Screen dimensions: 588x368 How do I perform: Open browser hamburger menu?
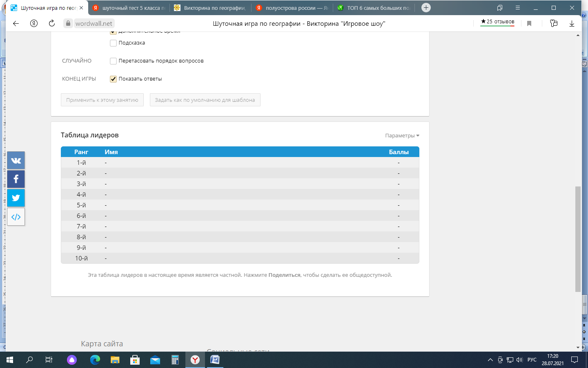coord(518,8)
